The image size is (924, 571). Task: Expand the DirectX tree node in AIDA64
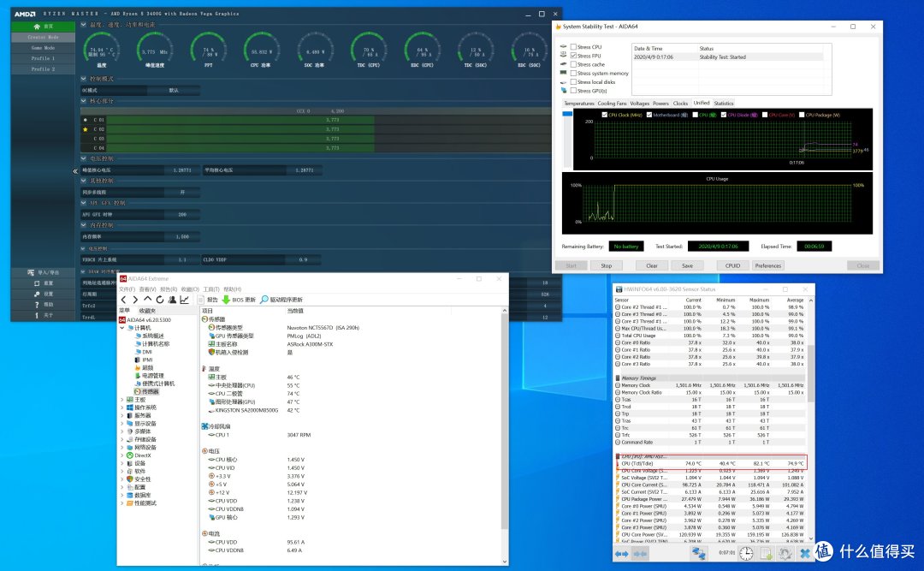[122, 455]
